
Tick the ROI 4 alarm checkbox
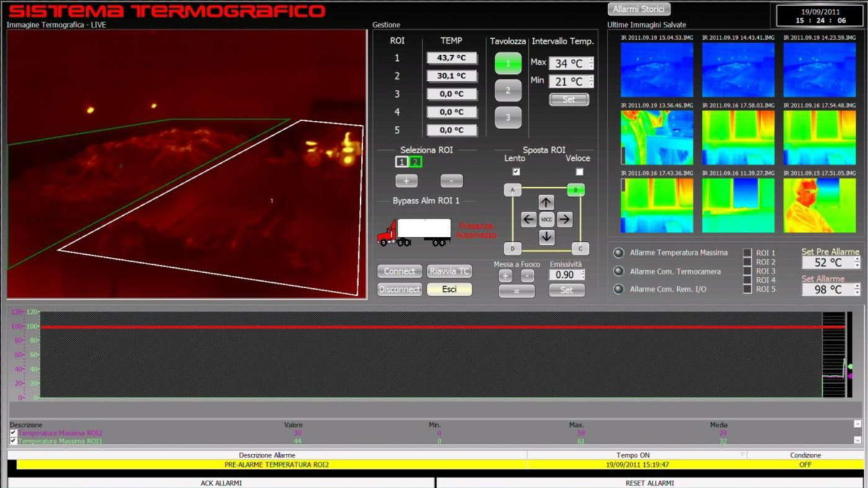[x=748, y=280]
